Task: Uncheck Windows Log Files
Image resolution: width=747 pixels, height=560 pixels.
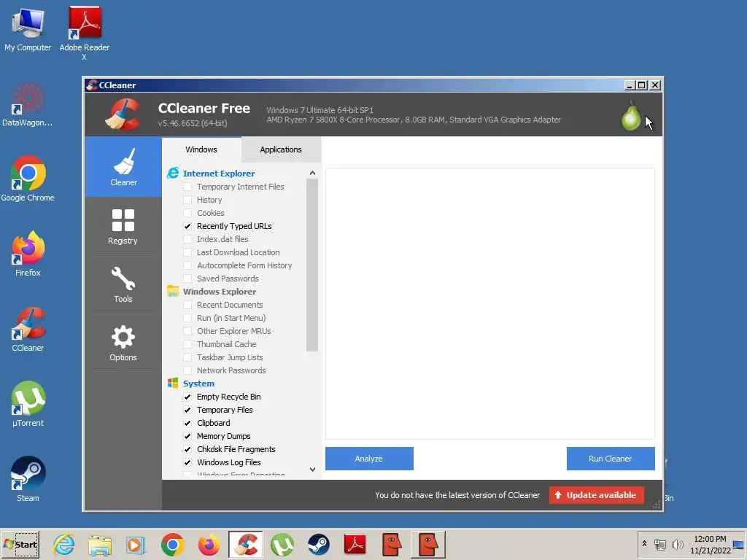Action: 187,462
